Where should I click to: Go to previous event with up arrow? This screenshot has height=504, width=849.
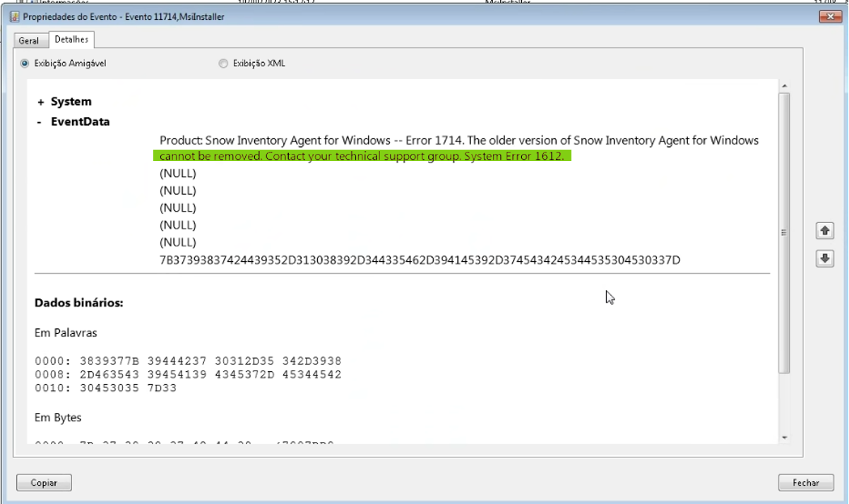(824, 231)
